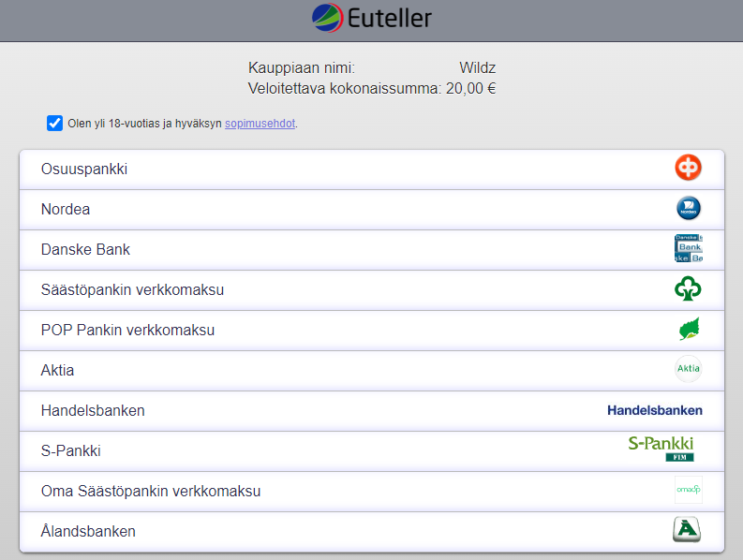Screen dimensions: 743x560
Task: Click the S-Pankki green logo
Action: click(661, 449)
